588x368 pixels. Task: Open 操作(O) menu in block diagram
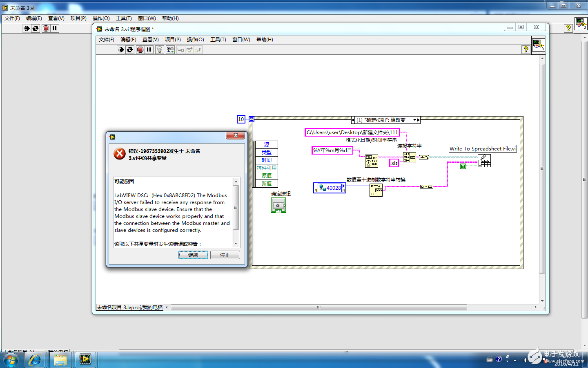pyautogui.click(x=196, y=40)
